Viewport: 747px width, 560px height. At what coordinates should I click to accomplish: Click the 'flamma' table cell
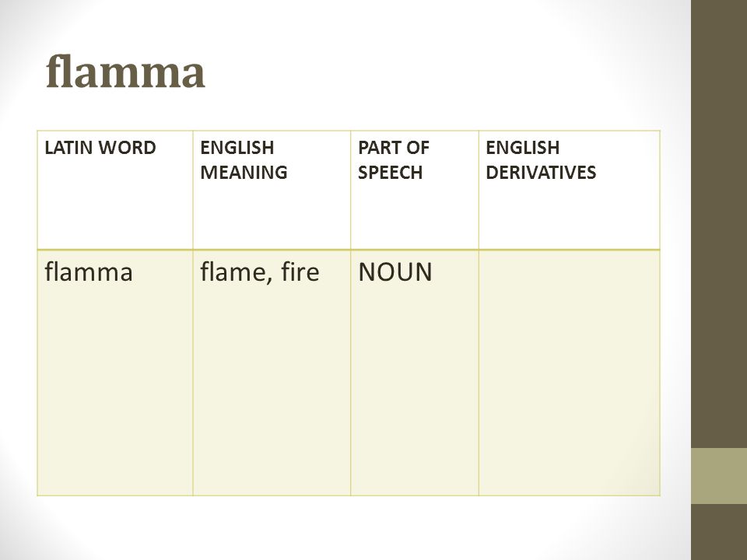[115, 373]
